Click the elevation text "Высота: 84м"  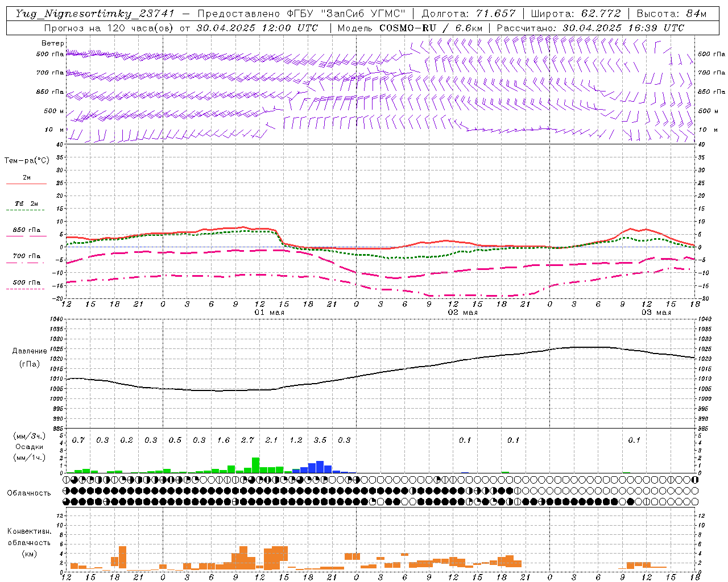coord(672,14)
